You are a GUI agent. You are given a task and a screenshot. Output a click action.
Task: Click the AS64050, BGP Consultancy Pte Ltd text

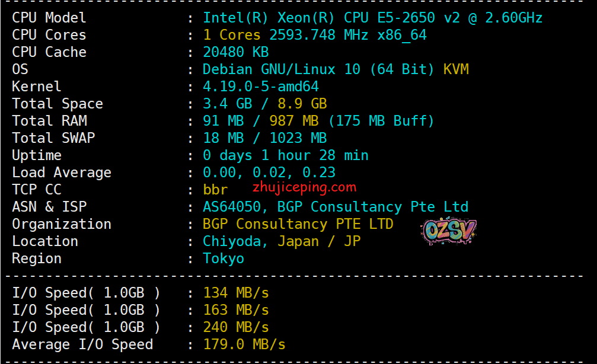(336, 207)
